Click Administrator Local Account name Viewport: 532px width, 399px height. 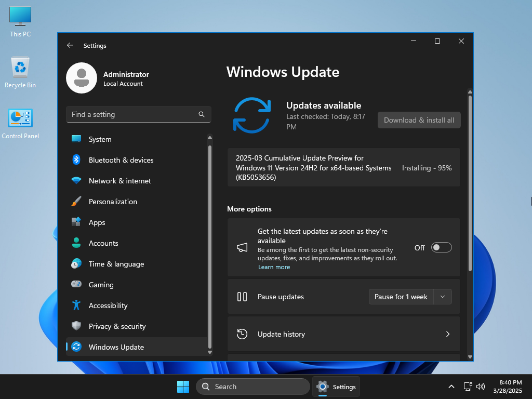(x=126, y=78)
